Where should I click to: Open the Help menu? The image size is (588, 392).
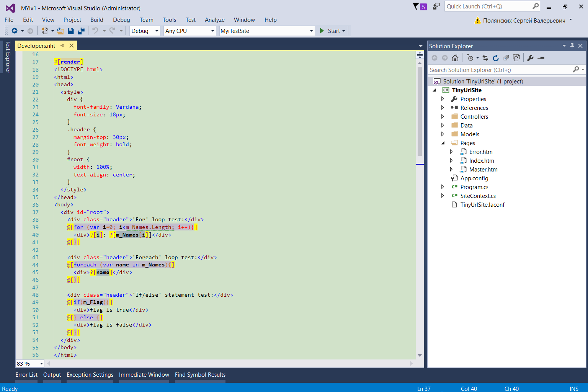271,20
